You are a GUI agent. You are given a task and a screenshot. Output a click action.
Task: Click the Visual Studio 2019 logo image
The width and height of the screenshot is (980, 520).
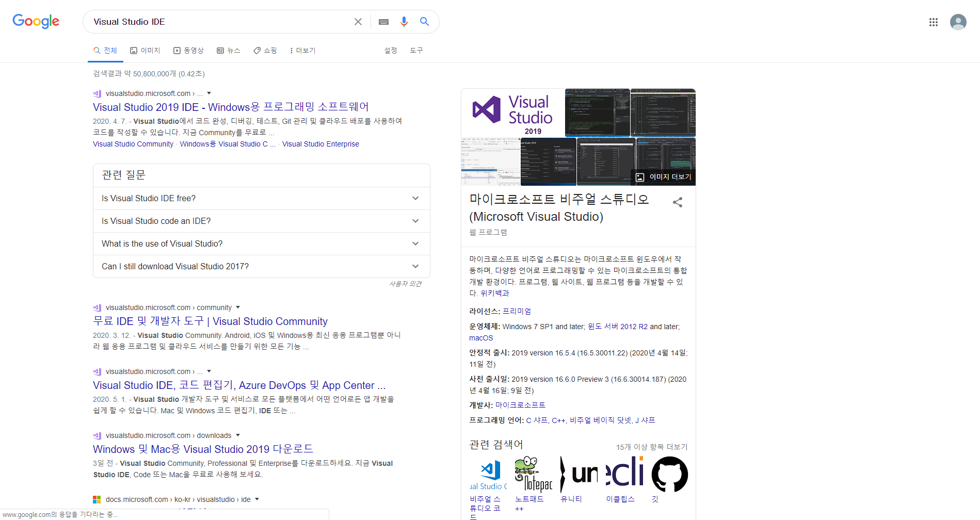pos(513,112)
